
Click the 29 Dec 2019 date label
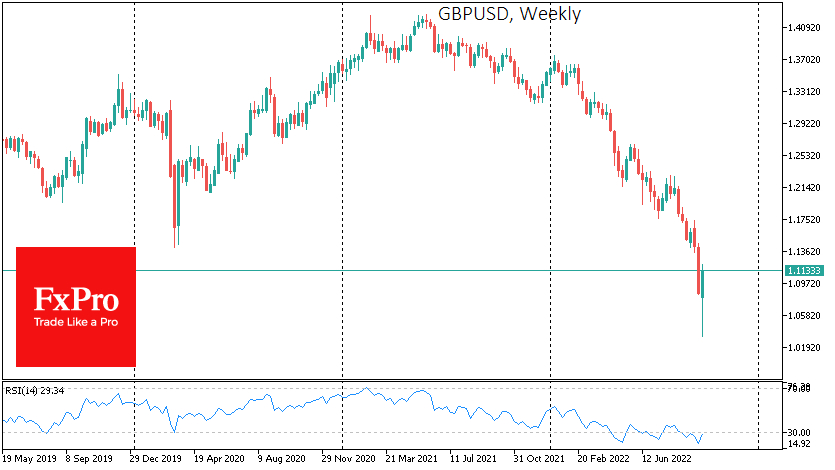pyautogui.click(x=155, y=458)
